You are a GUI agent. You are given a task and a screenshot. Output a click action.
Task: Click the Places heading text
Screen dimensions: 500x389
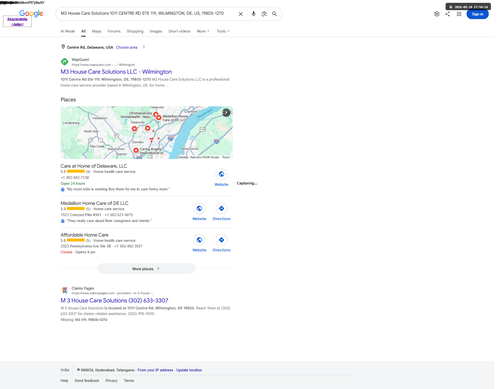coord(68,100)
